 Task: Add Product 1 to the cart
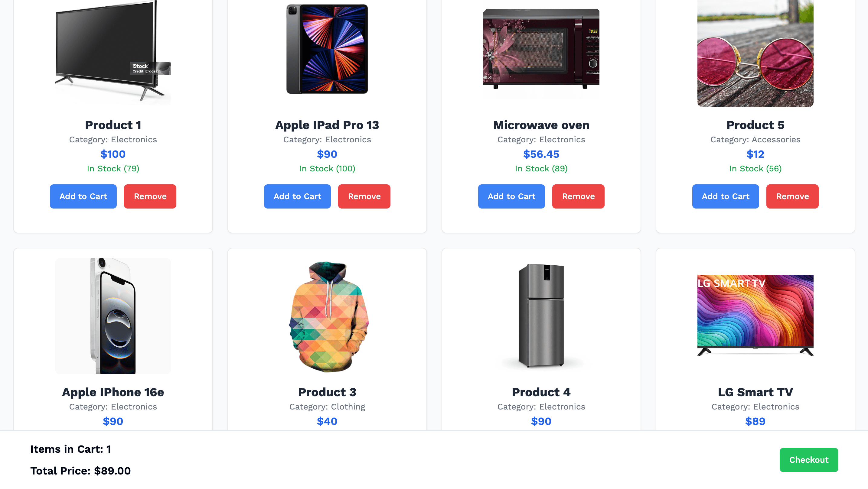click(x=83, y=196)
